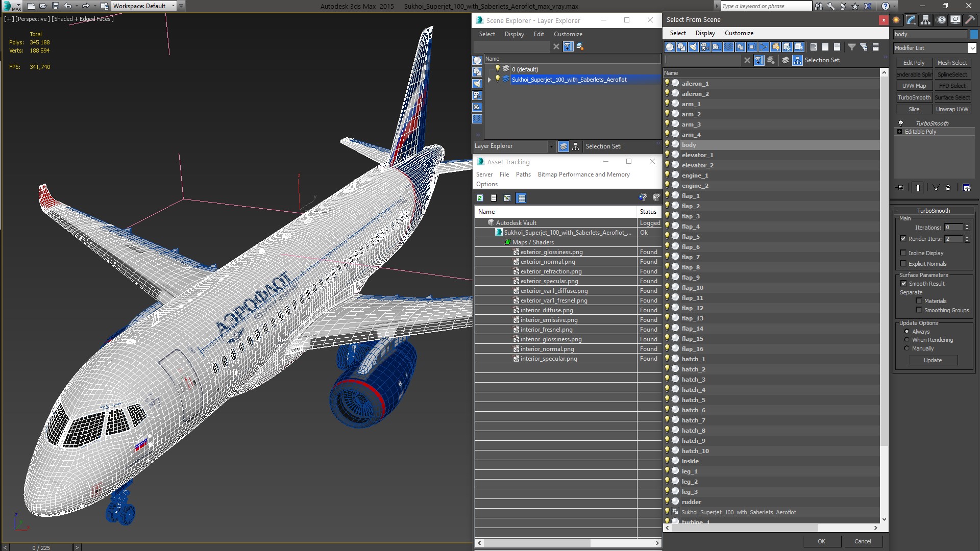Click the Iterations spinner arrows
980x551 pixels.
pos(967,228)
